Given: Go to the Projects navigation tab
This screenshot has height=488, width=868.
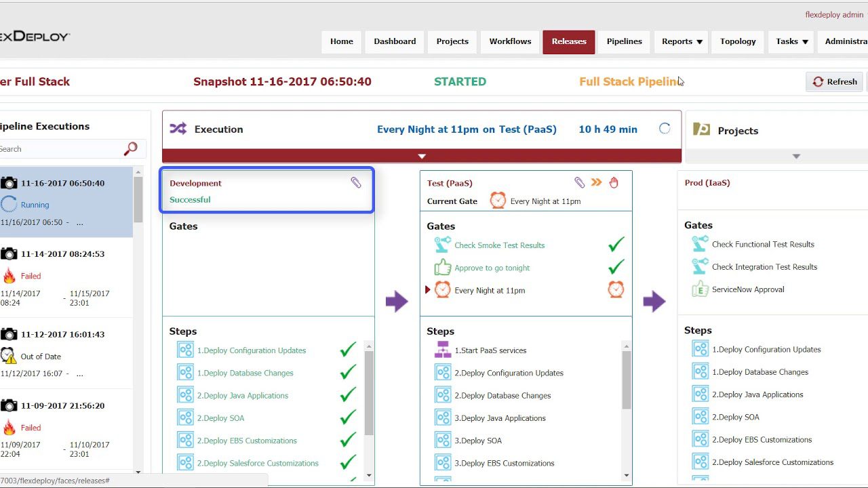Looking at the screenshot, I should point(452,41).
